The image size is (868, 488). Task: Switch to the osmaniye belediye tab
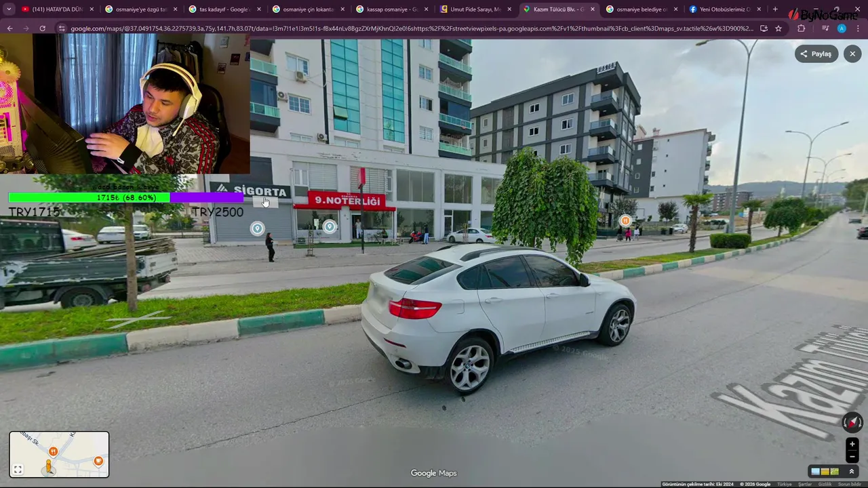tap(642, 9)
